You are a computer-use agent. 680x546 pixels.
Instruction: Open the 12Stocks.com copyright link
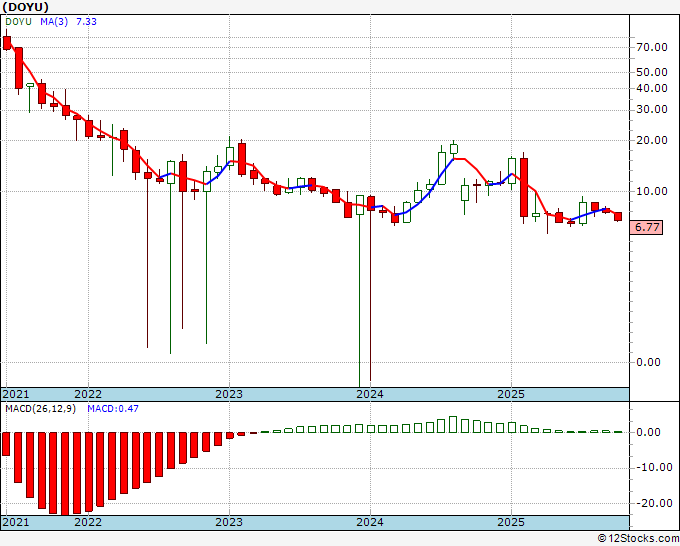[638, 539]
